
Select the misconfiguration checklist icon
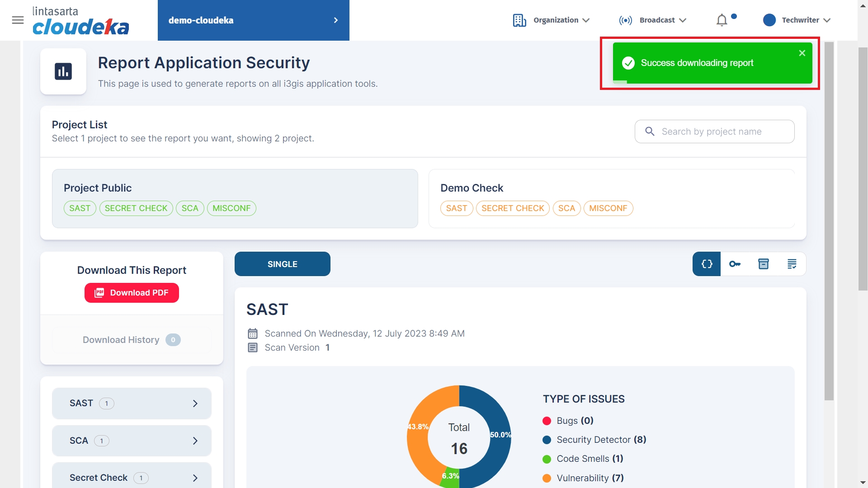point(792,264)
